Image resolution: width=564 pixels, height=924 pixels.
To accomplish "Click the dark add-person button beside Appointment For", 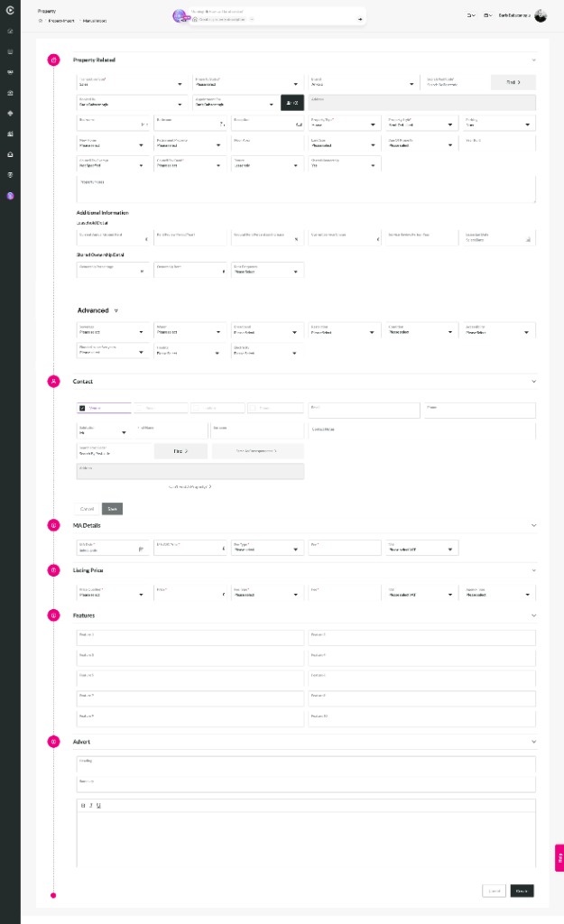I will click(x=292, y=104).
